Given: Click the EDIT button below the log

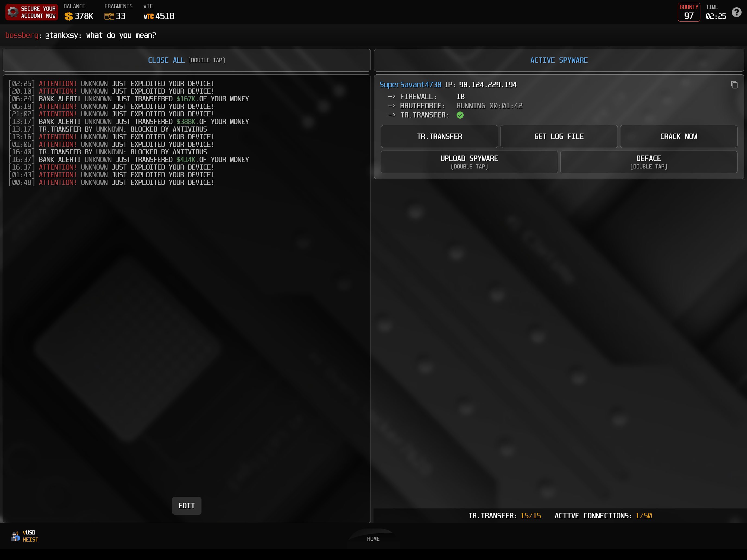Looking at the screenshot, I should pyautogui.click(x=186, y=506).
